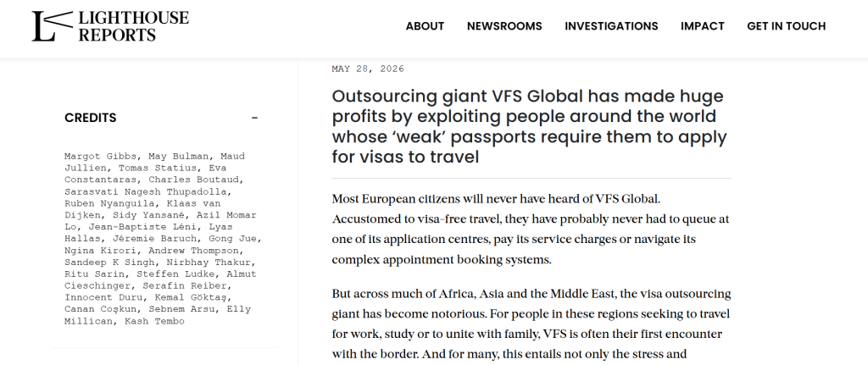Open the About menu item
The height and width of the screenshot is (365, 868).
[425, 26]
